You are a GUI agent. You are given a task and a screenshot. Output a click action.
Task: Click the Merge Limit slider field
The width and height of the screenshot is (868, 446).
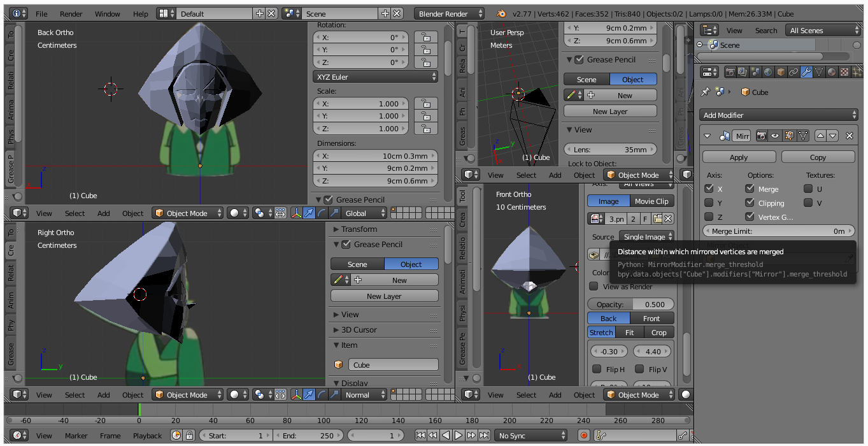[778, 231]
